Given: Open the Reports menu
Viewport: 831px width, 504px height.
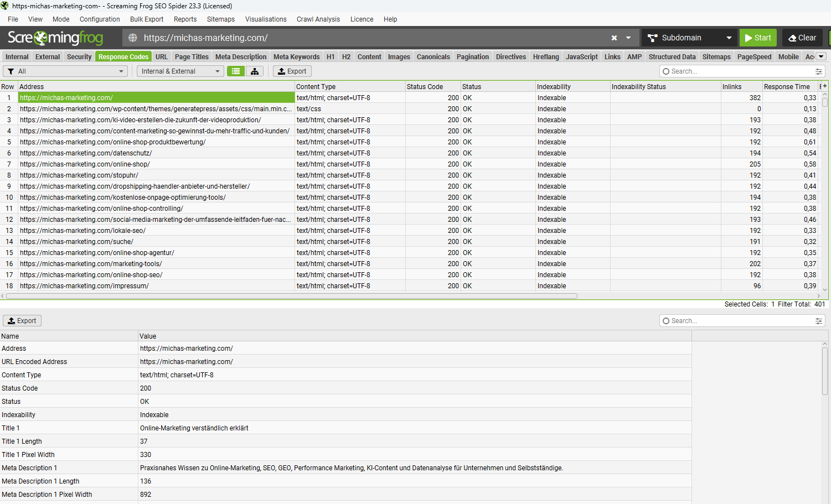Looking at the screenshot, I should click(x=185, y=19).
